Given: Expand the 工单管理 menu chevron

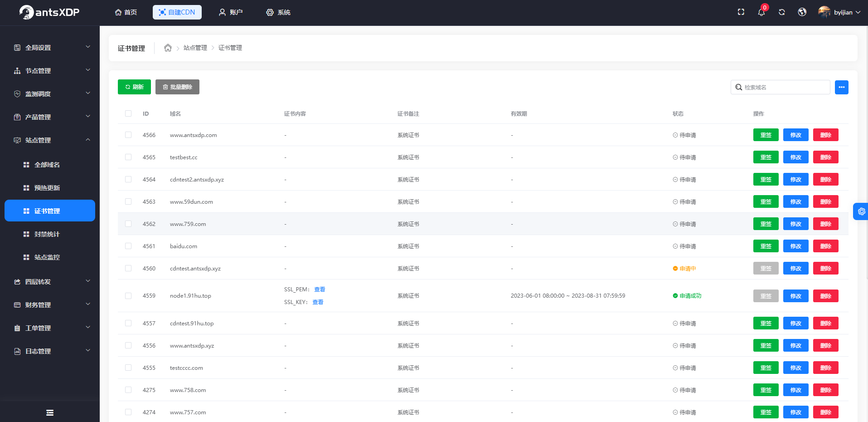Looking at the screenshot, I should (x=88, y=327).
